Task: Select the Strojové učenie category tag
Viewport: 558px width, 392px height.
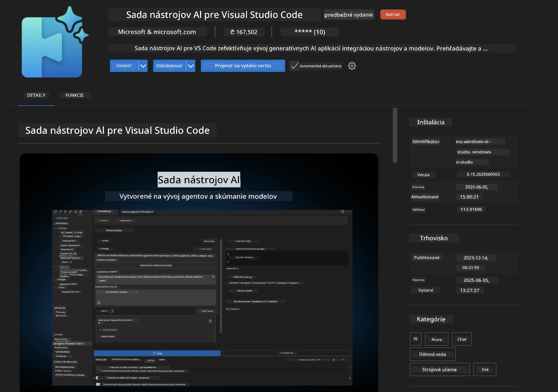Action: pyautogui.click(x=440, y=369)
